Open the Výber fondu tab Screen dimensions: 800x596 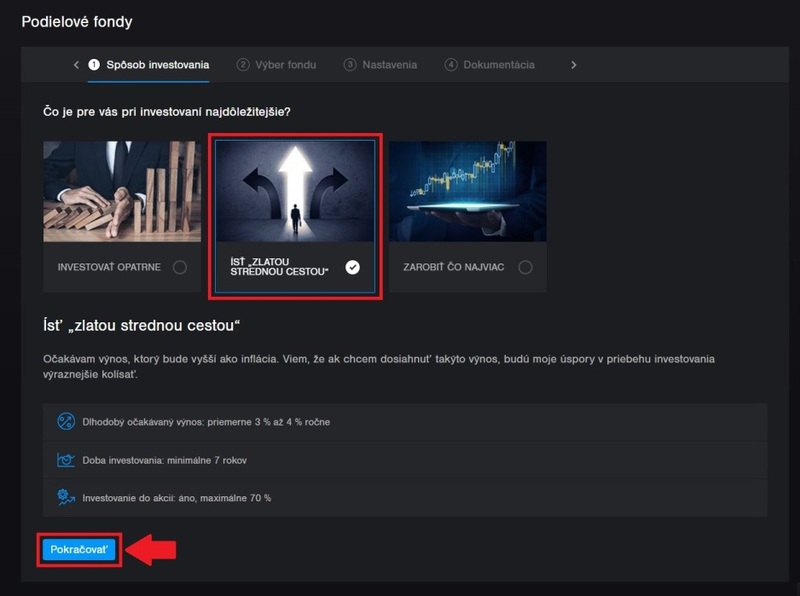[x=284, y=65]
